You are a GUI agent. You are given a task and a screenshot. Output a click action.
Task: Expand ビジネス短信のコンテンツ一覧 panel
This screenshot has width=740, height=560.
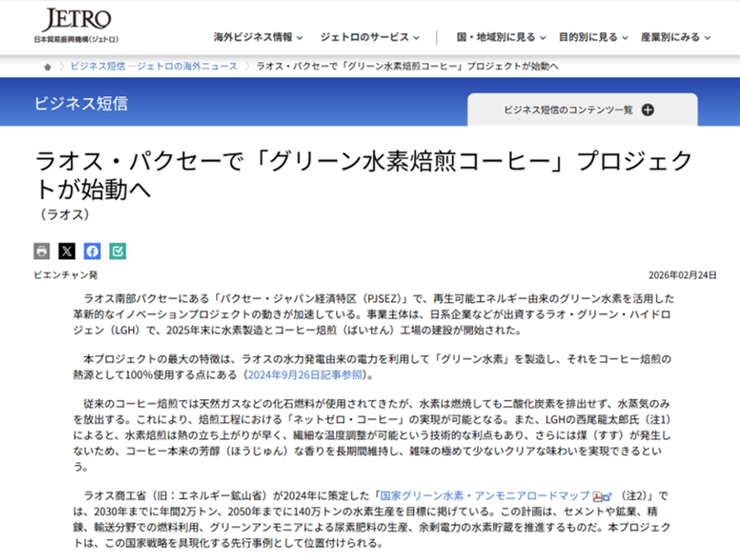[568, 110]
